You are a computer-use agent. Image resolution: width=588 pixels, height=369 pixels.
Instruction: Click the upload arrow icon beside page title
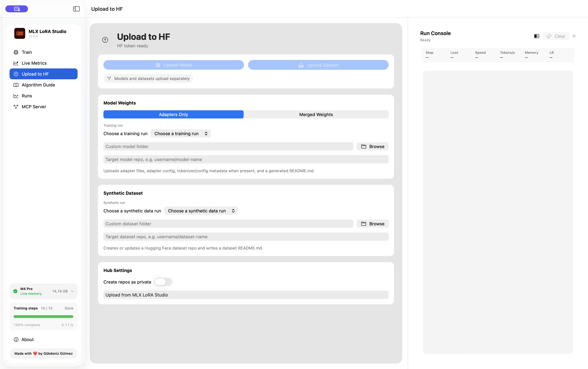(x=105, y=40)
